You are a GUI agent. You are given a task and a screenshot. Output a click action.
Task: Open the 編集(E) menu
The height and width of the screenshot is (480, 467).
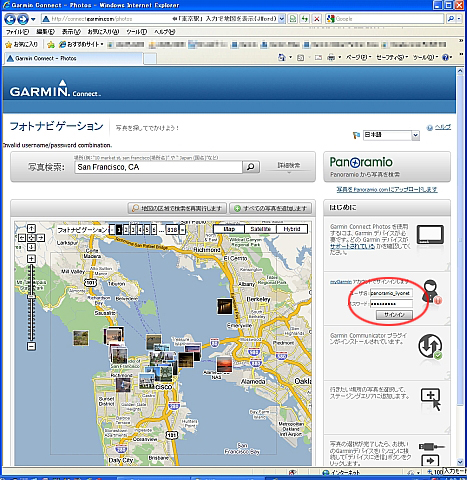point(45,32)
